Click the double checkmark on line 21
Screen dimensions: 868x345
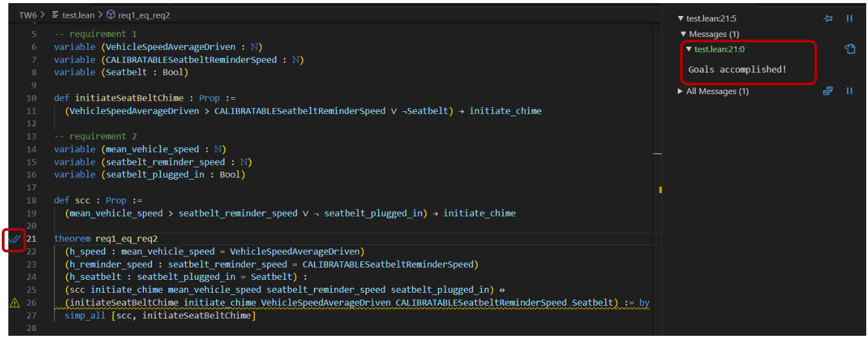(14, 239)
